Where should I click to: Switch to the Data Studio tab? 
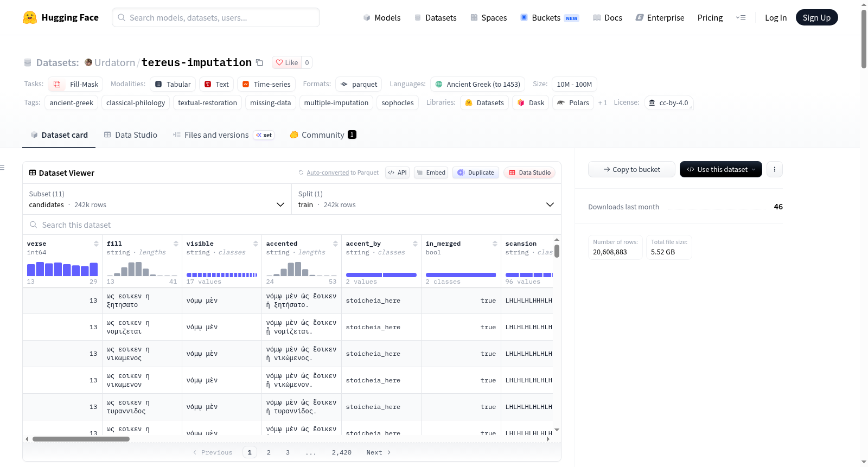131,135
